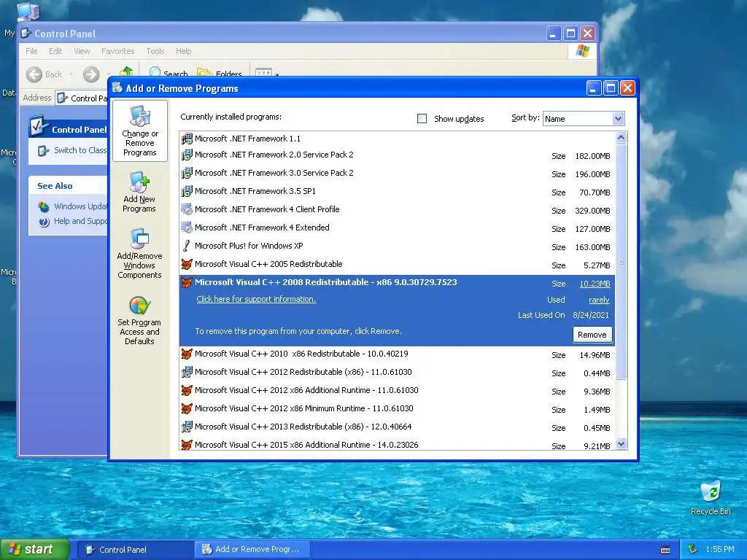Click Forward arrow in Control Panel window
Image resolution: width=747 pixels, height=560 pixels.
point(91,74)
